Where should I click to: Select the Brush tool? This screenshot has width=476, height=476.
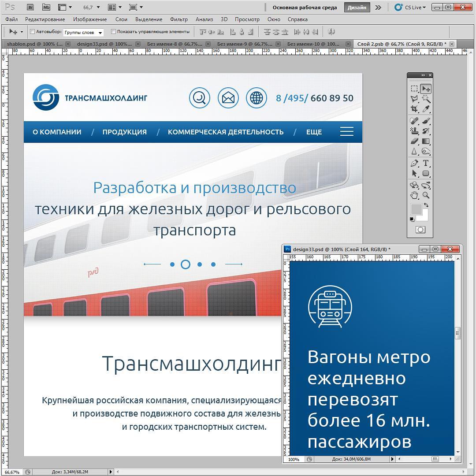click(426, 121)
